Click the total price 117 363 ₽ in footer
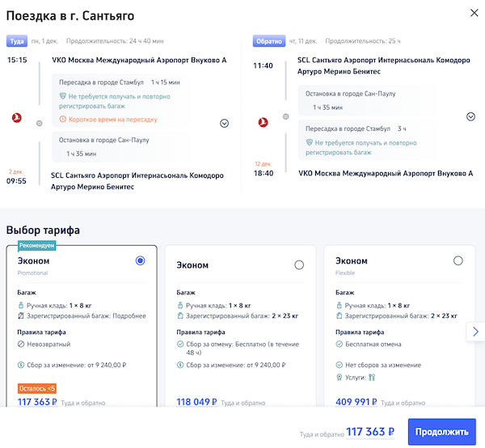 click(x=370, y=432)
